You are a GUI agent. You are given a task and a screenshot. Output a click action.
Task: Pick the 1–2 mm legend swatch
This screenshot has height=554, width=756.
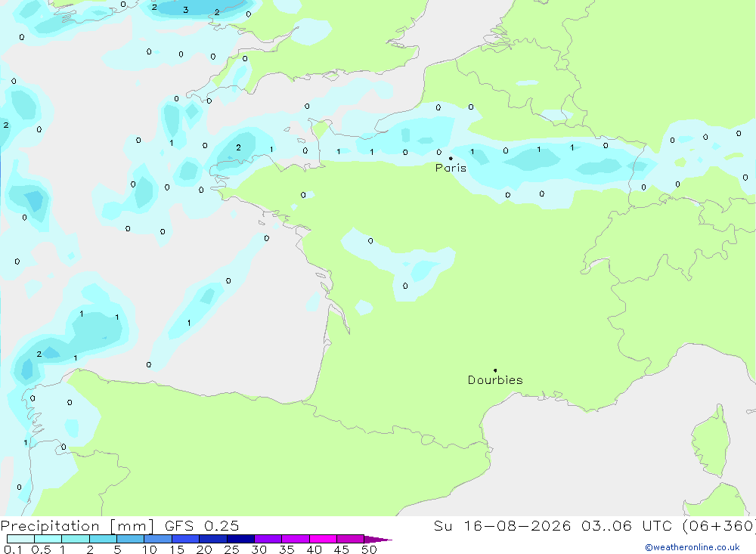(x=75, y=539)
